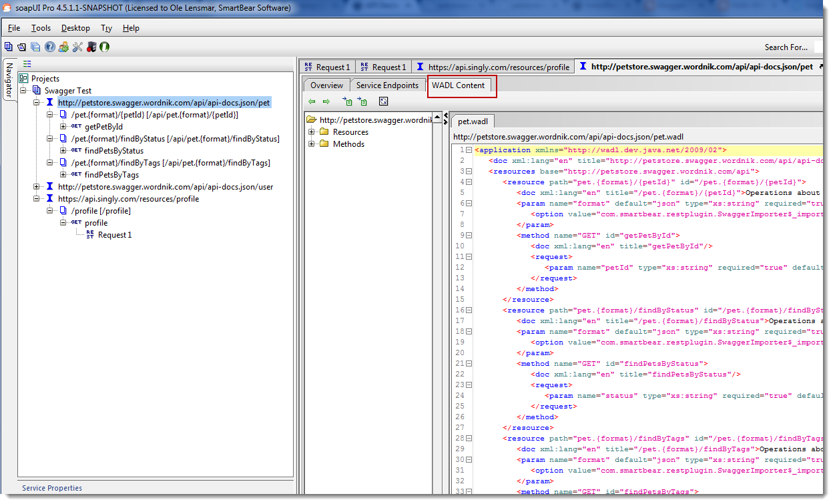Switch to the first Request 1 tab
The height and width of the screenshot is (504, 833).
[x=327, y=67]
